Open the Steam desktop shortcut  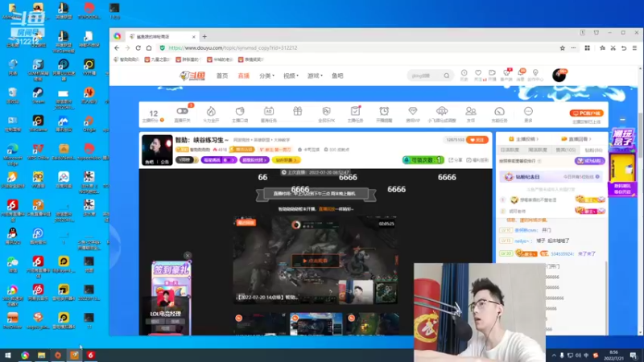click(38, 96)
